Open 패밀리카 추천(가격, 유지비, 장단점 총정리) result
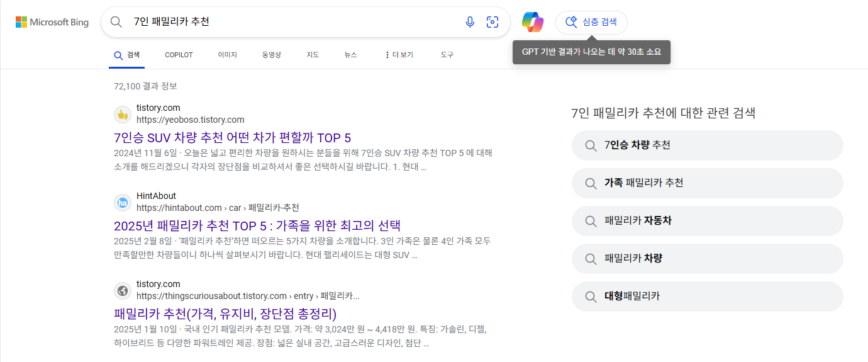 point(225,314)
